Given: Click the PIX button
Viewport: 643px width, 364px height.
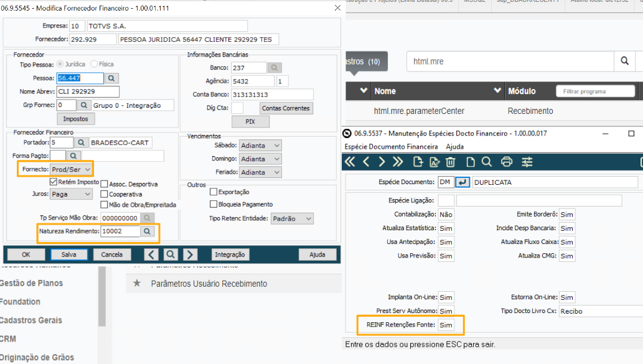Looking at the screenshot, I should click(x=250, y=121).
